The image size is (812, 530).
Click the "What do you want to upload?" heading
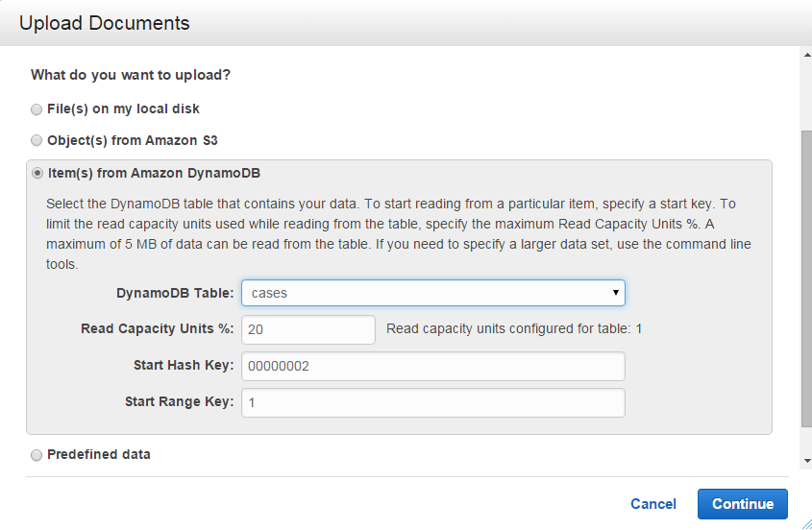coord(131,75)
